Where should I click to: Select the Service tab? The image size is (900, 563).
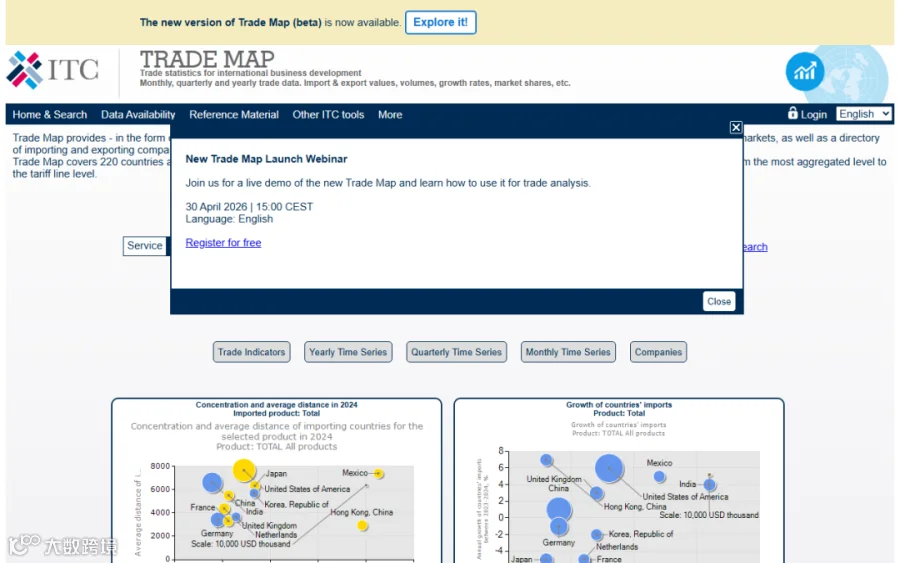(145, 246)
